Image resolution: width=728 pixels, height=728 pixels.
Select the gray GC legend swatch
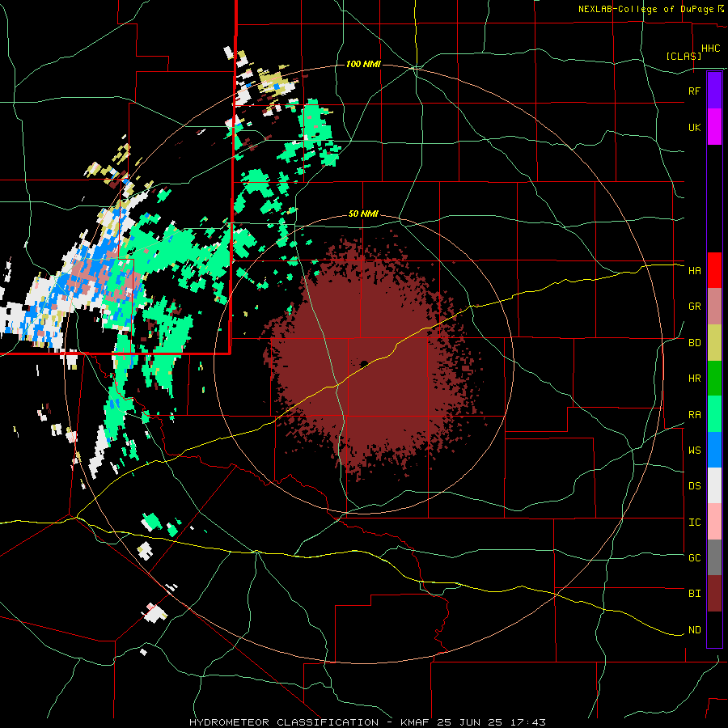(714, 557)
